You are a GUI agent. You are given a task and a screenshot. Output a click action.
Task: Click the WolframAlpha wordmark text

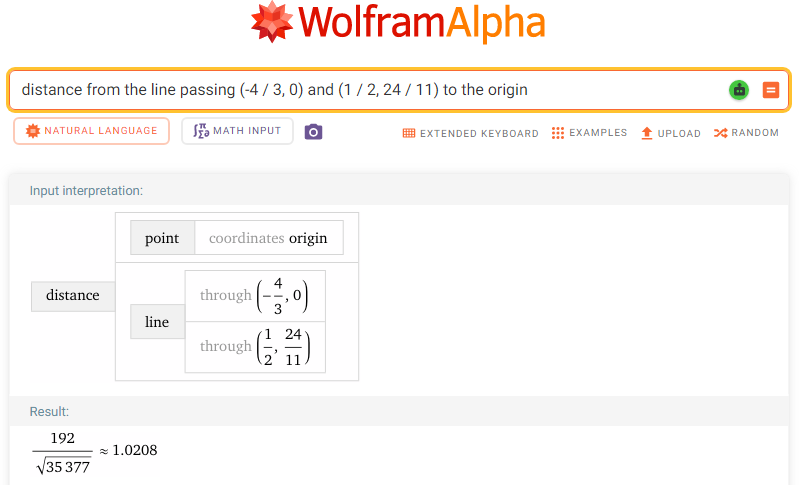[x=421, y=23]
